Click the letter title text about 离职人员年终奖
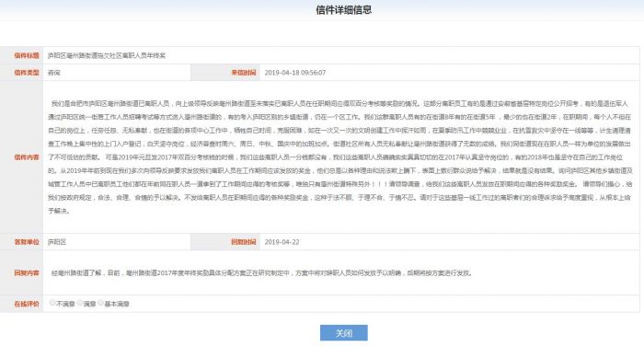Image resolution: width=644 pixels, height=347 pixels. tap(107, 55)
